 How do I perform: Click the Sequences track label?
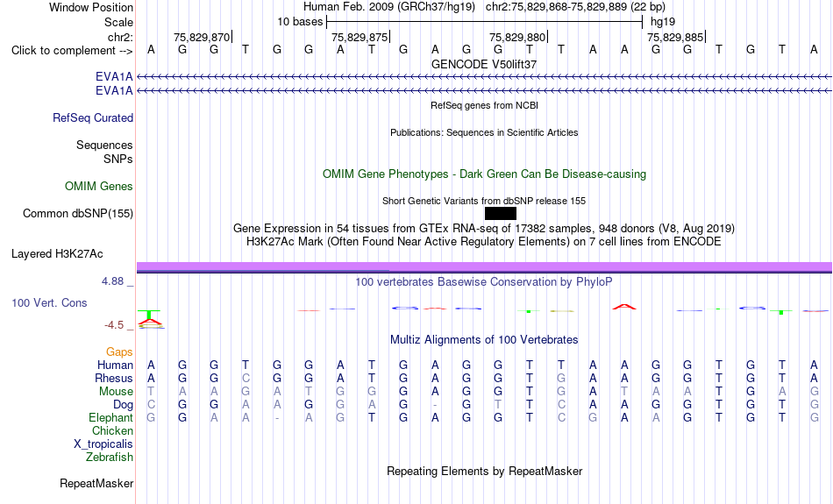104,145
